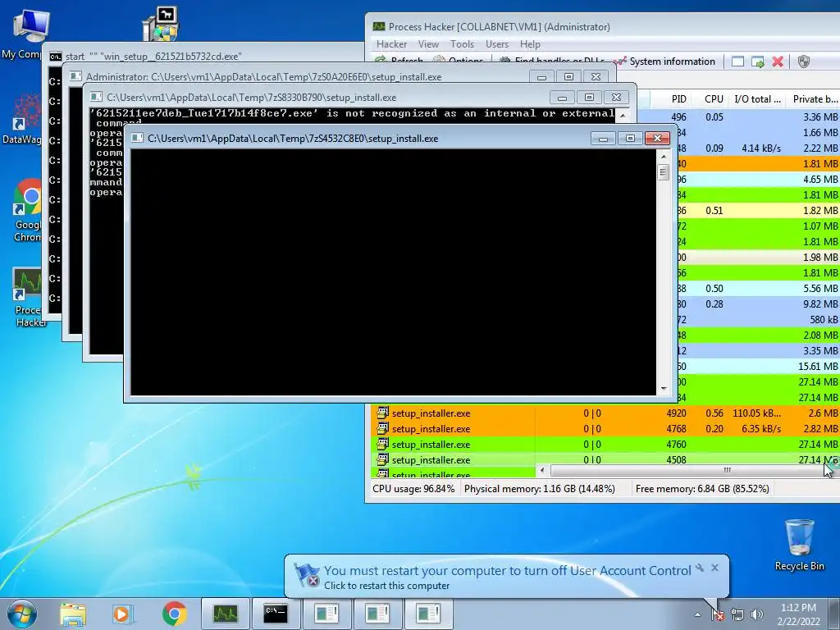Image resolution: width=840 pixels, height=630 pixels.
Task: Click third setup_install taskbar button
Action: [428, 614]
